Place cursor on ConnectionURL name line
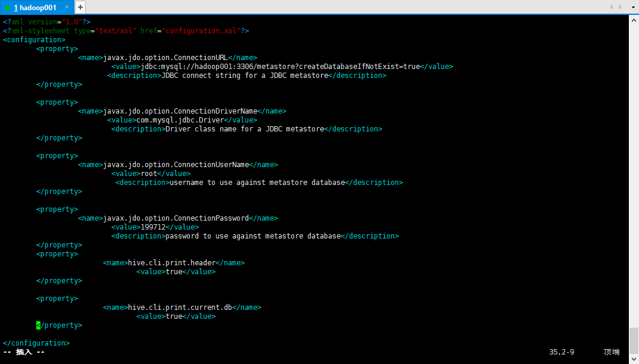 [x=167, y=58]
